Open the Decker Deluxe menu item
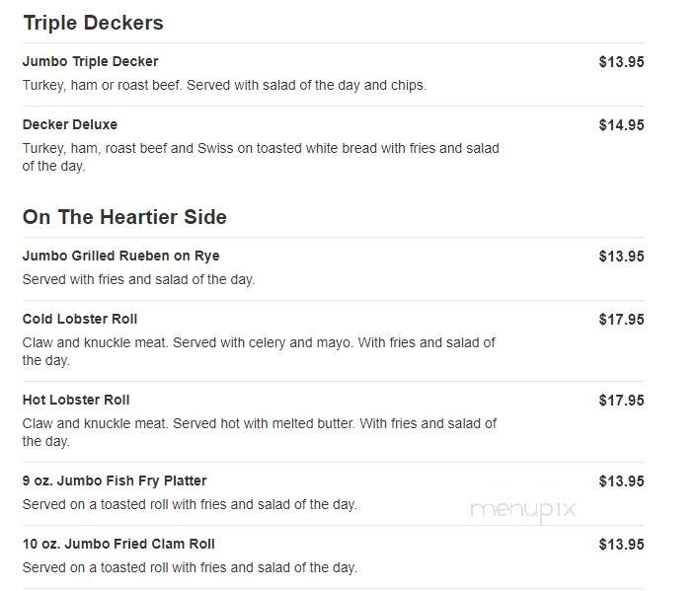 [70, 124]
